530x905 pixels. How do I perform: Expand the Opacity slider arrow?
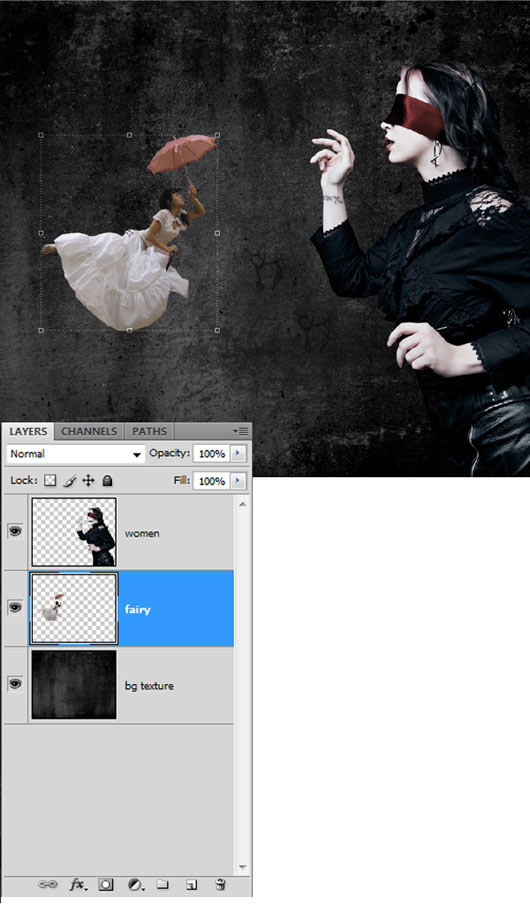point(238,454)
